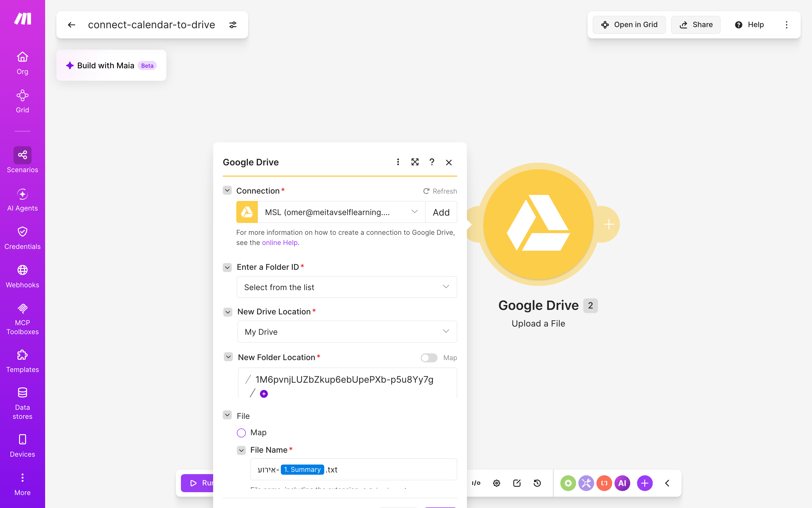
Task: Open AI Agents section
Action: click(x=23, y=200)
